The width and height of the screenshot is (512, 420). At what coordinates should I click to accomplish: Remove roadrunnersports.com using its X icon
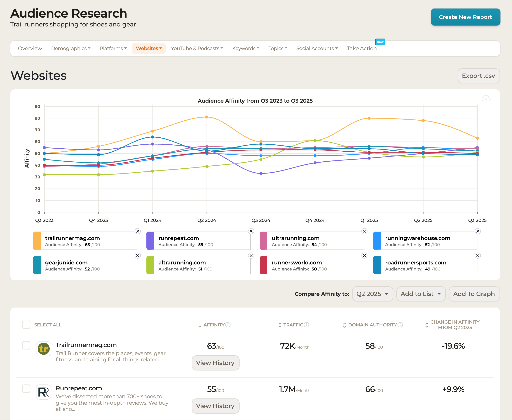[478, 256]
